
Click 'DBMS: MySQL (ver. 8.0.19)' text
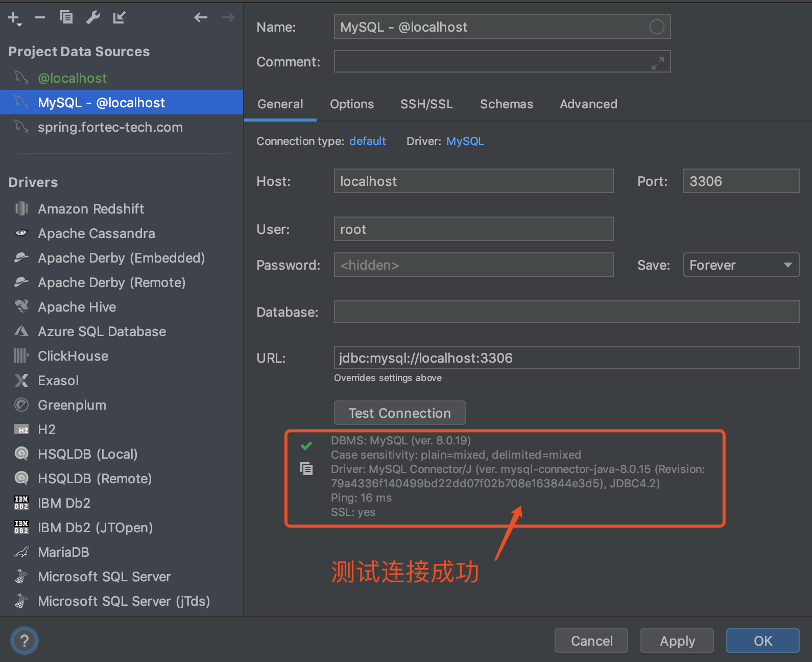(401, 440)
